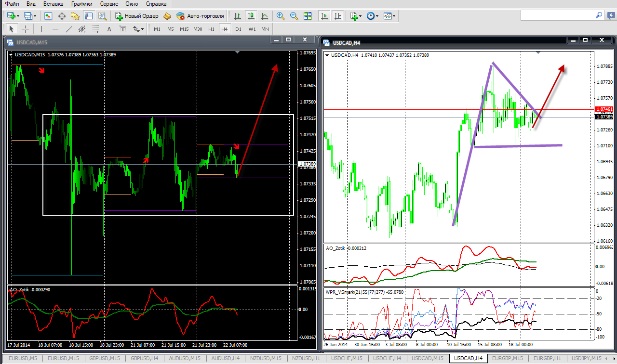The image size is (617, 364).
Task: Click the Zoom In magnifier icon
Action: click(281, 16)
